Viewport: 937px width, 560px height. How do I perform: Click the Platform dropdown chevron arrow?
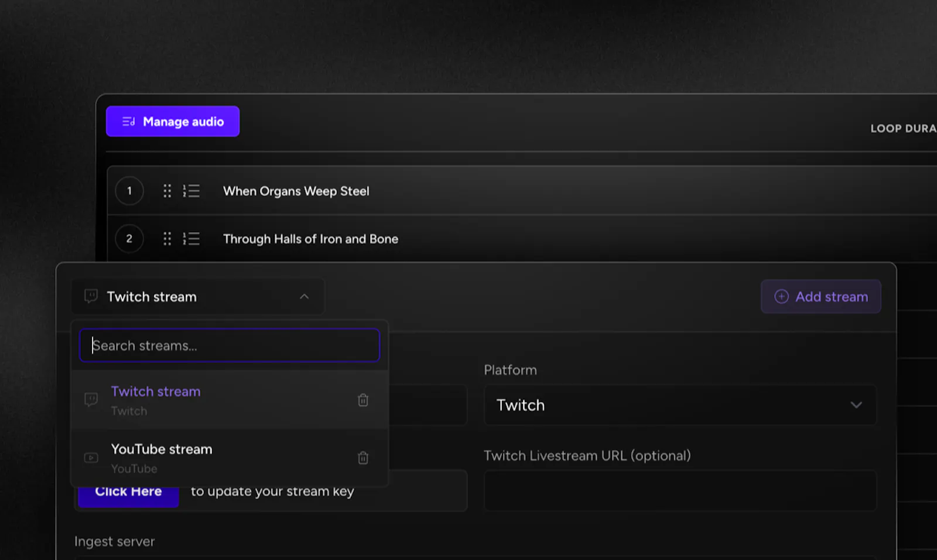(x=856, y=405)
